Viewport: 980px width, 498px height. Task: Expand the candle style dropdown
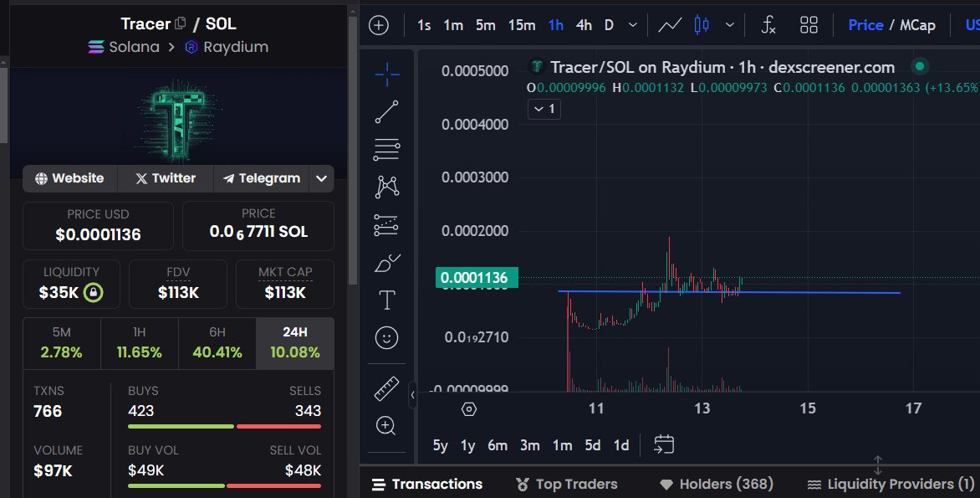click(x=729, y=25)
